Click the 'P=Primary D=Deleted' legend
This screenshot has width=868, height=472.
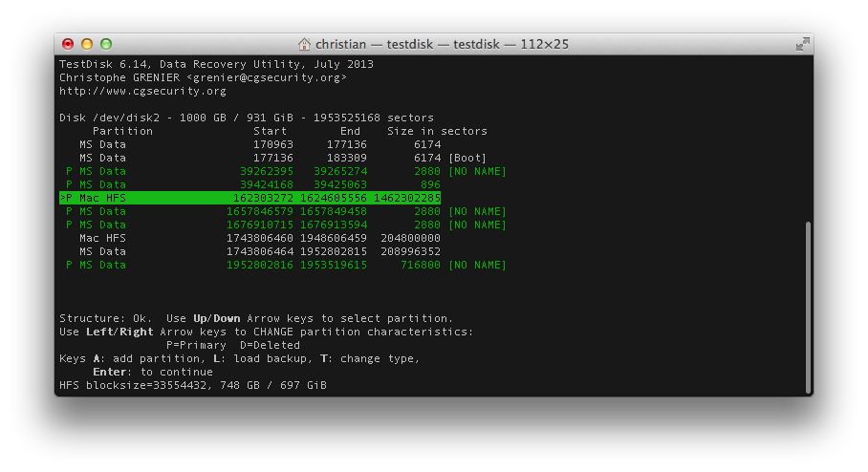[233, 345]
